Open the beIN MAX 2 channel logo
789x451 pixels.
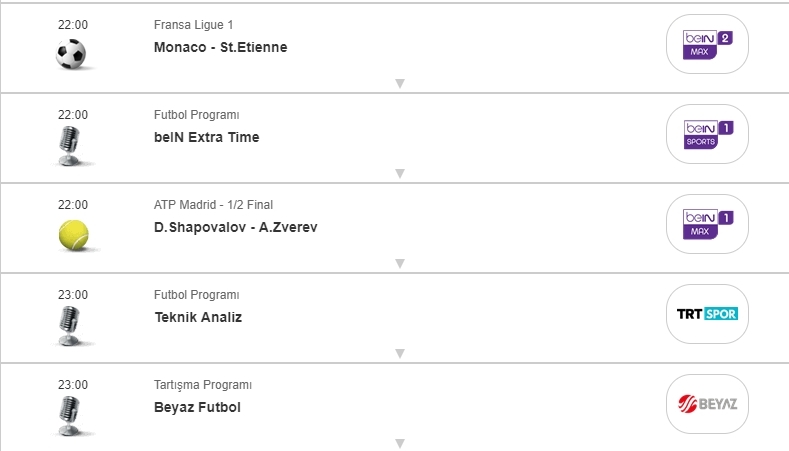click(x=707, y=44)
